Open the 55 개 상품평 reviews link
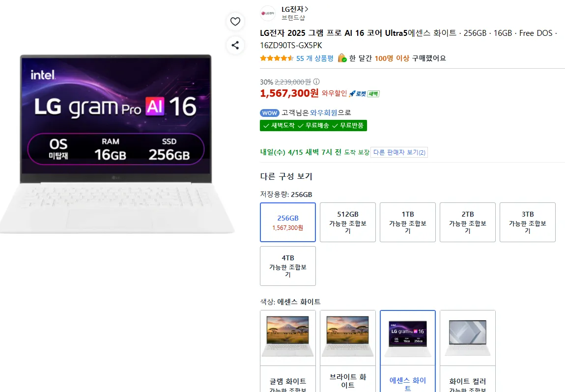The image size is (565, 392). [x=314, y=58]
